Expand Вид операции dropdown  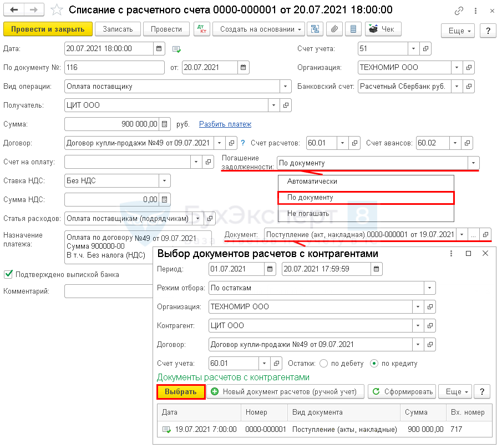coord(285,87)
